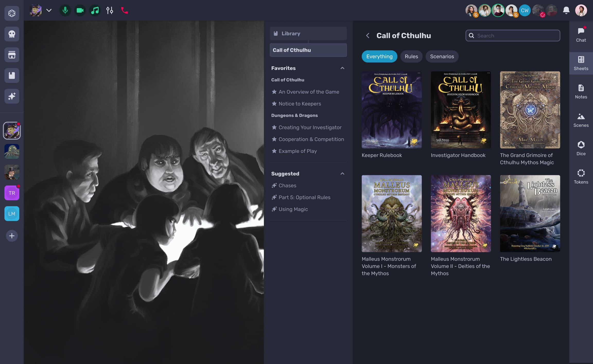593x364 pixels.
Task: Click the Investigator Handbook title text
Action: (x=458, y=155)
